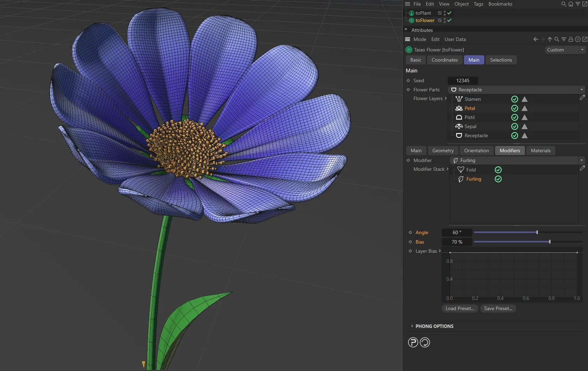Toggle the green checkmark next to Petal
588x371 pixels.
pyautogui.click(x=514, y=108)
